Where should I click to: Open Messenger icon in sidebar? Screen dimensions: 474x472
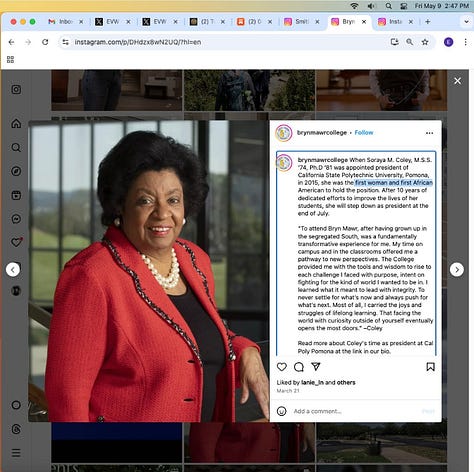[16, 219]
